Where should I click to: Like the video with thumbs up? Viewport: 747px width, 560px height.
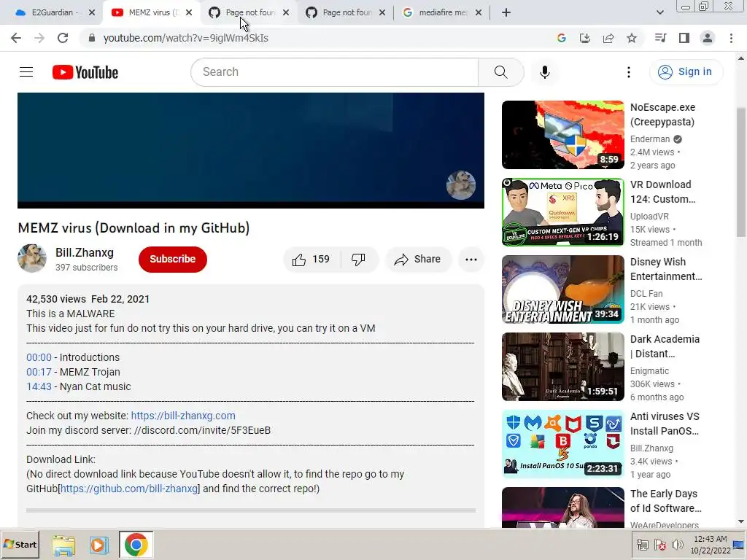pos(312,260)
